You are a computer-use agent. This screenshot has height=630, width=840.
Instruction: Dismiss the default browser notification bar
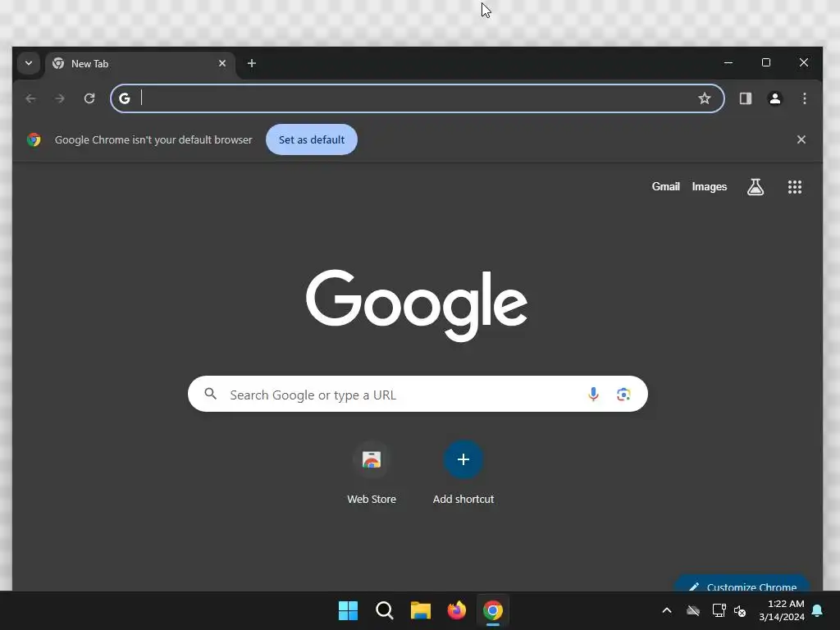(801, 139)
